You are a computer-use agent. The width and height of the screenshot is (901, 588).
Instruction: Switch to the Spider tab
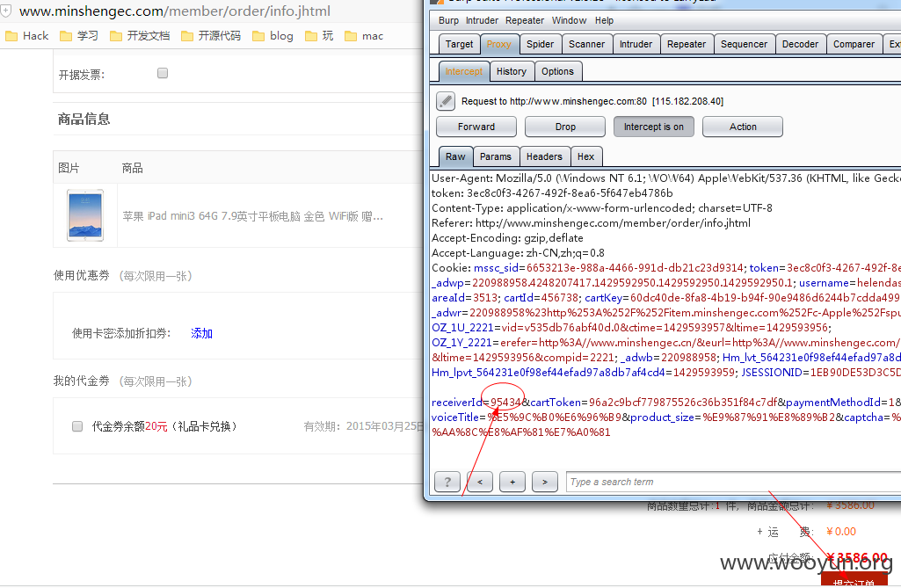(x=540, y=44)
